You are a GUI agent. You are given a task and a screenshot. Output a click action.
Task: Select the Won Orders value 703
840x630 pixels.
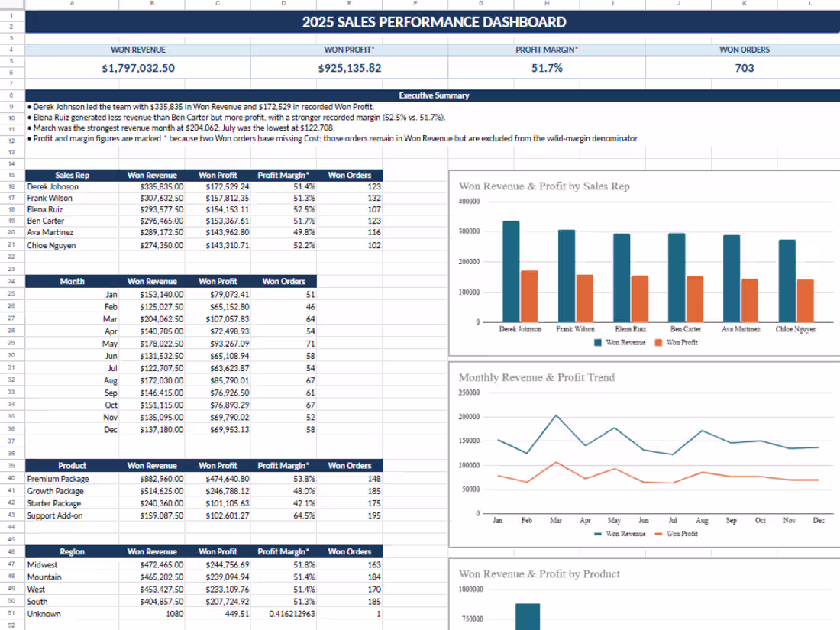(744, 68)
